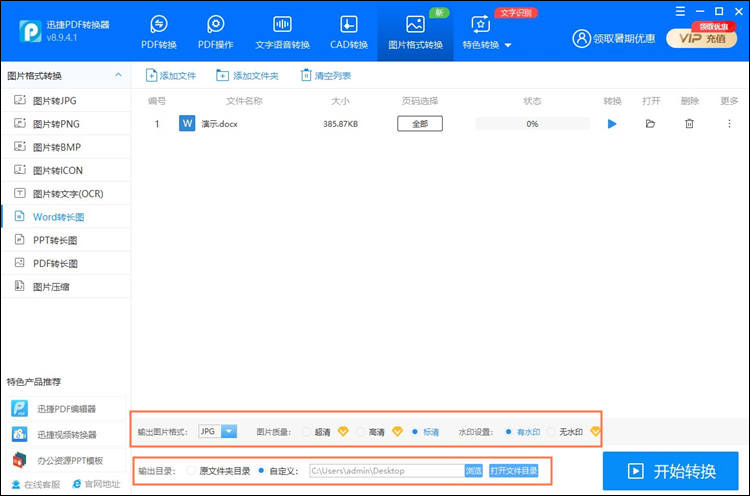The image size is (750, 496).
Task: Select the 高清 quality option
Action: [x=372, y=432]
